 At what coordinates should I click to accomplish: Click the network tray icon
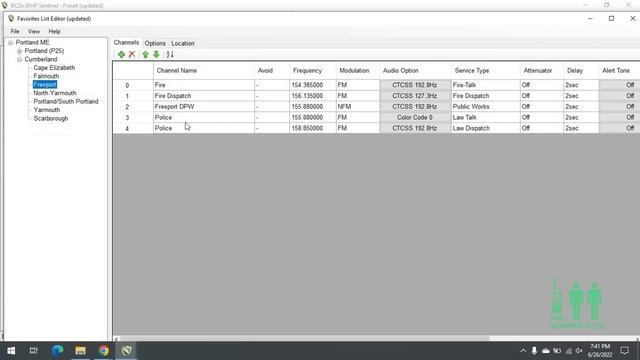pyautogui.click(x=568, y=351)
